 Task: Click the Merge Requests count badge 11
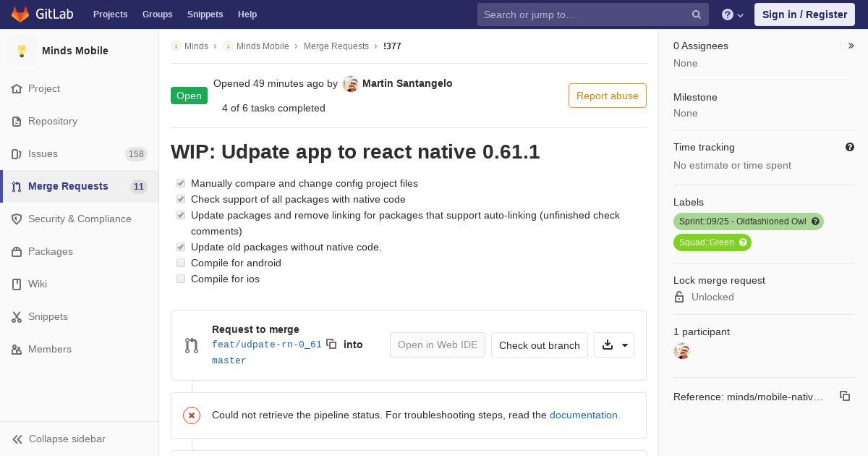tap(139, 187)
